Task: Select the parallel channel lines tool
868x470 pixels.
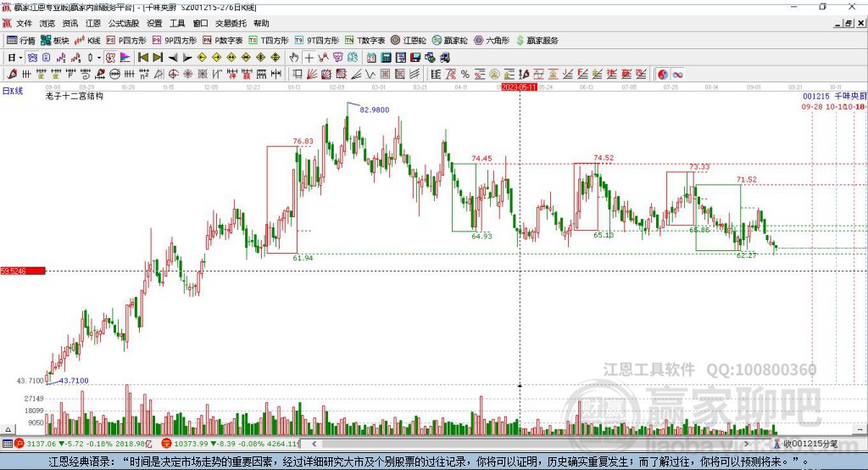Action: click(x=415, y=75)
